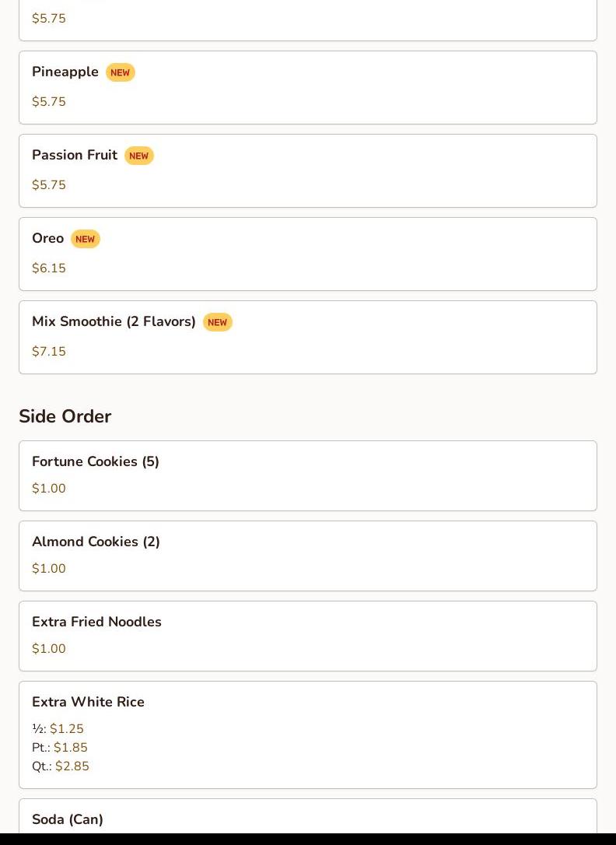Select the Extra White Rice card title
Viewport: 616px width, 845px height.
[88, 703]
